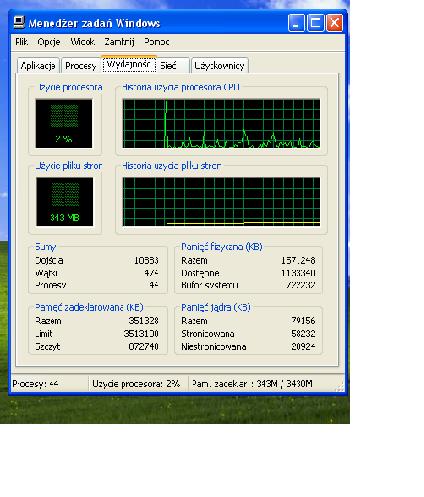Screen dimensions: 424x497
Task: Click Razem value in Pamięć fizyczna
Action: pyautogui.click(x=298, y=260)
